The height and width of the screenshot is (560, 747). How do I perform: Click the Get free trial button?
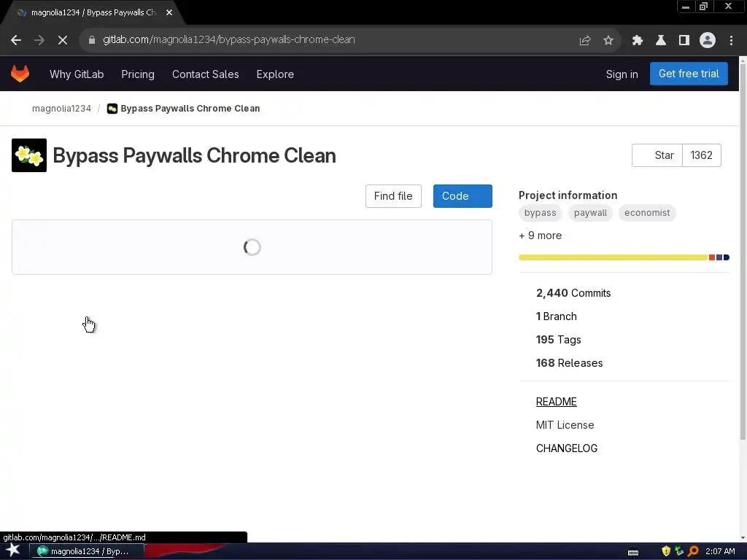click(689, 74)
